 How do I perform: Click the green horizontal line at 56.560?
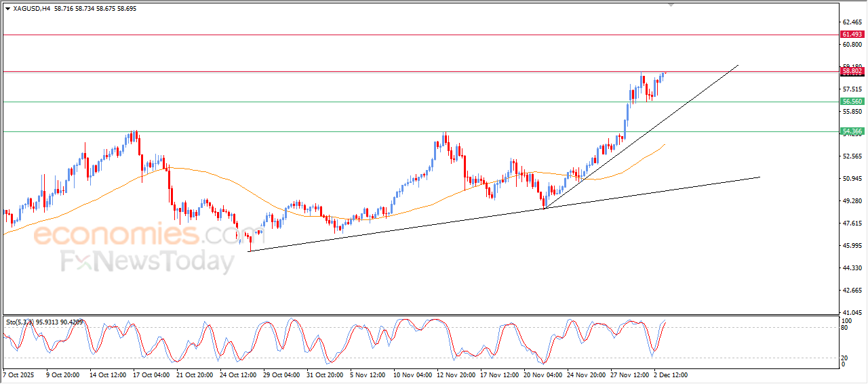pos(407,102)
